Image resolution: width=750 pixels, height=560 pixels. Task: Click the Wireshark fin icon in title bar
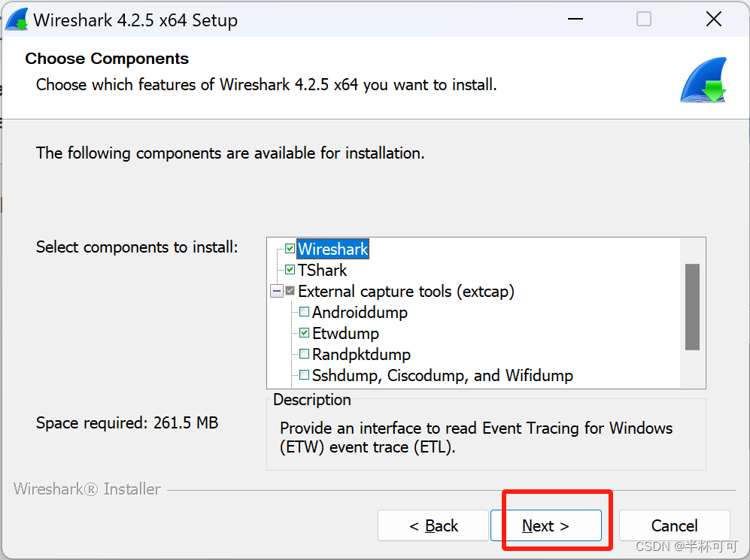tap(17, 20)
